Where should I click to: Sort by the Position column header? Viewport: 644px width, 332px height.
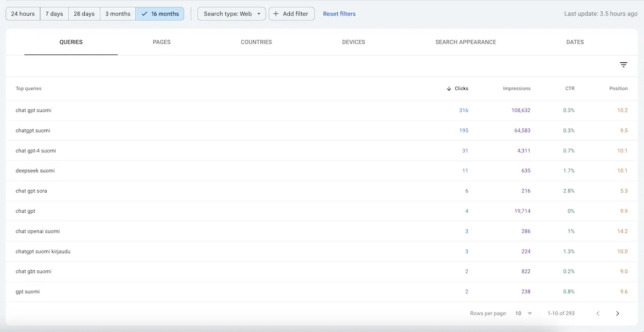618,89
